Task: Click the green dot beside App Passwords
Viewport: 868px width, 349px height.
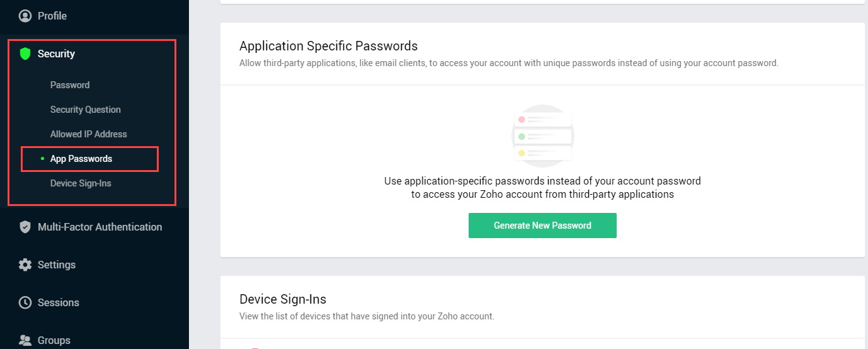Action: click(x=42, y=159)
